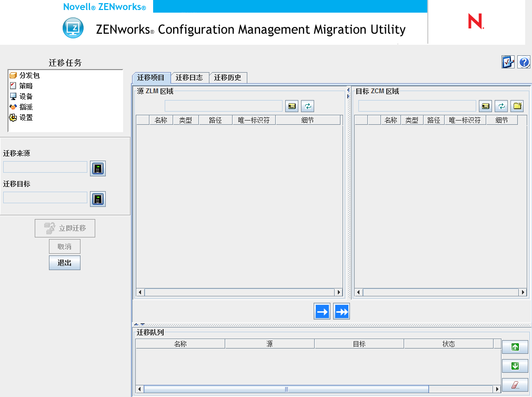Select 设置 in the migration tasks list
The height and width of the screenshot is (397, 532).
pyautogui.click(x=22, y=117)
